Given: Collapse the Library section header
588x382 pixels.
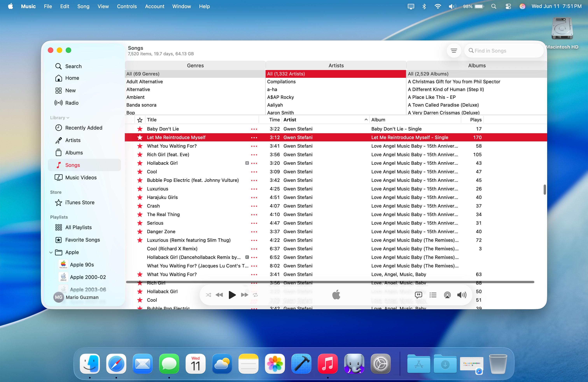Looking at the screenshot, I should click(59, 118).
